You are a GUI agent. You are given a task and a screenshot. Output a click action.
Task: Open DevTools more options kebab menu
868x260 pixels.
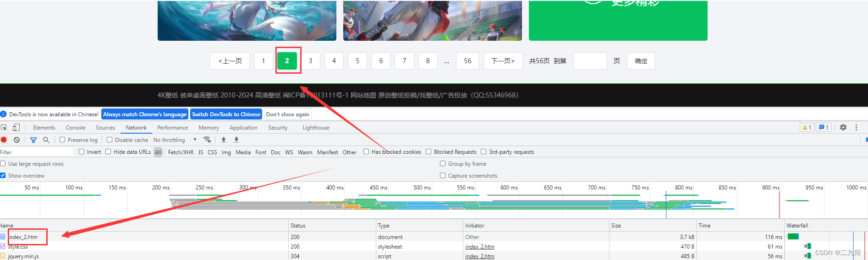click(856, 127)
